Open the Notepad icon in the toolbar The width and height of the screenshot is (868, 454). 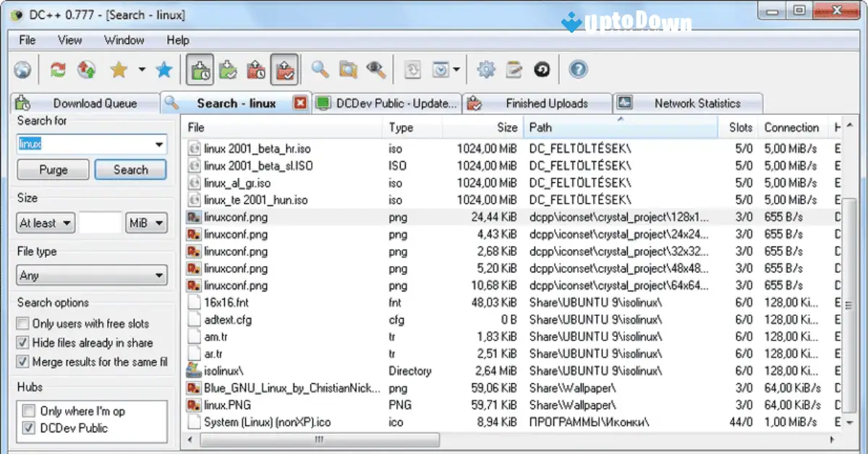[x=514, y=69]
